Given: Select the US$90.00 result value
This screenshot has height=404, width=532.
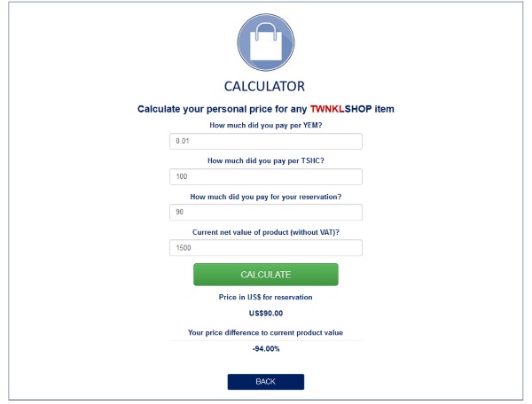Looking at the screenshot, I should coord(266,313).
